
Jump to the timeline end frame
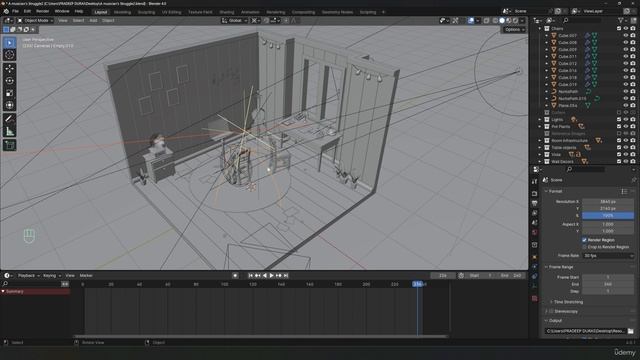(x=286, y=276)
